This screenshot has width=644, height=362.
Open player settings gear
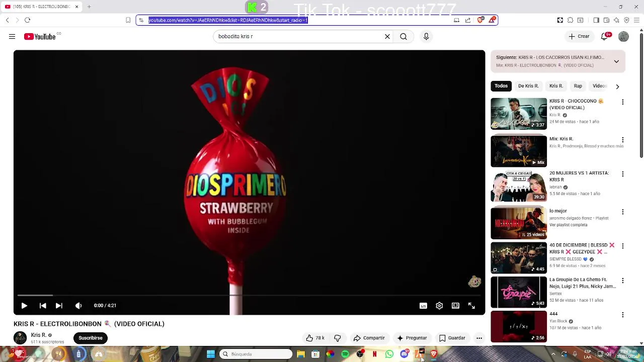tap(439, 306)
